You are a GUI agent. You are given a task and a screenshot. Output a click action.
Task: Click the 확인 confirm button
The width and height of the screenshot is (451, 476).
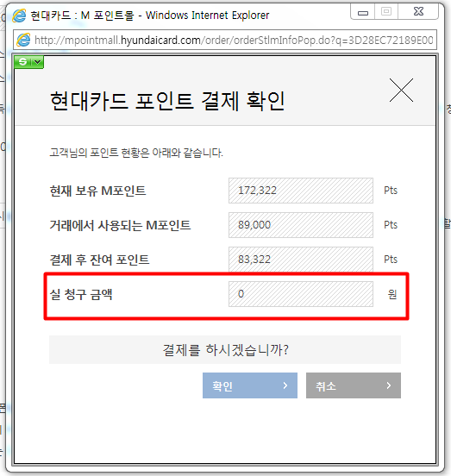(250, 385)
